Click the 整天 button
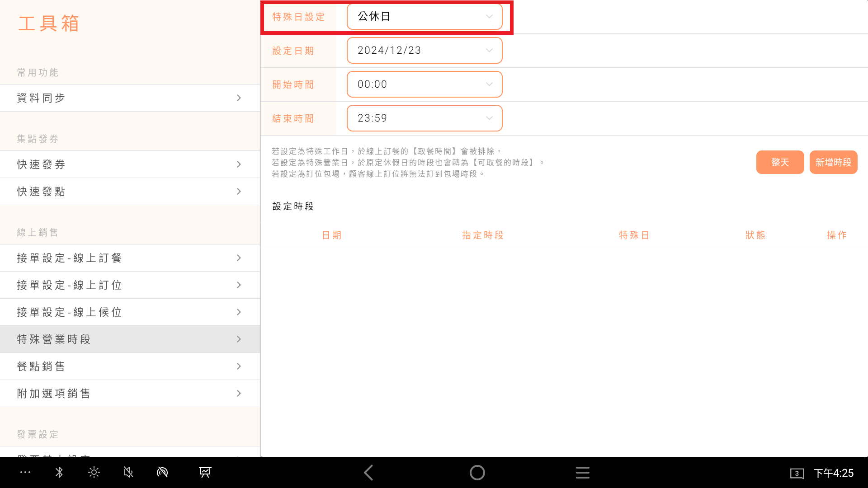868x488 pixels. click(780, 162)
